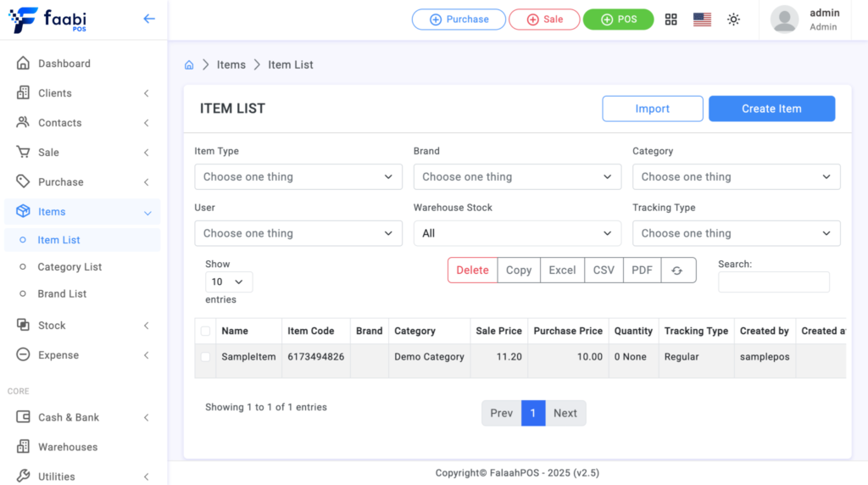This screenshot has width=868, height=485.
Task: Click the top Purchase button
Action: coord(459,20)
